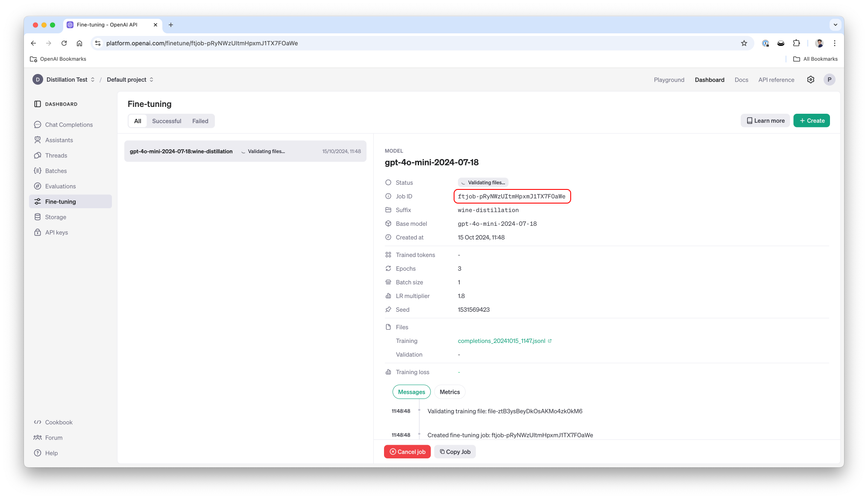Open API keys lock icon
This screenshot has width=868, height=499.
[38, 232]
